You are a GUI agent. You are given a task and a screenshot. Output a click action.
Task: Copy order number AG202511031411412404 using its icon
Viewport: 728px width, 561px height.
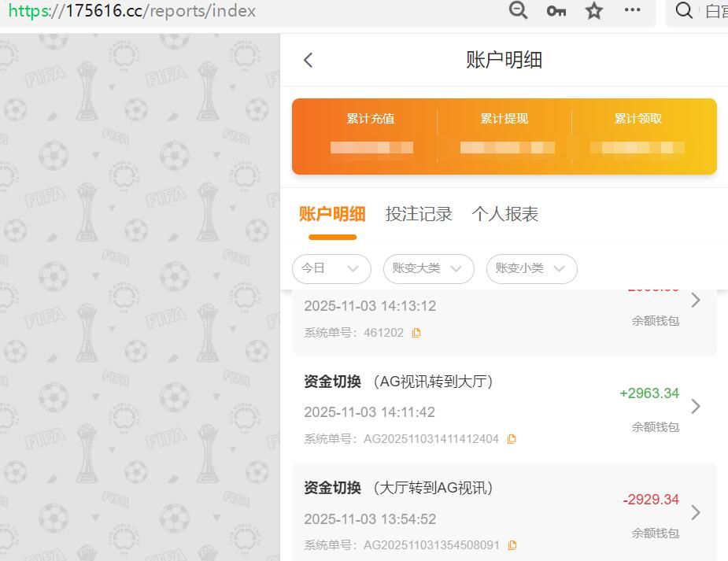(x=512, y=438)
